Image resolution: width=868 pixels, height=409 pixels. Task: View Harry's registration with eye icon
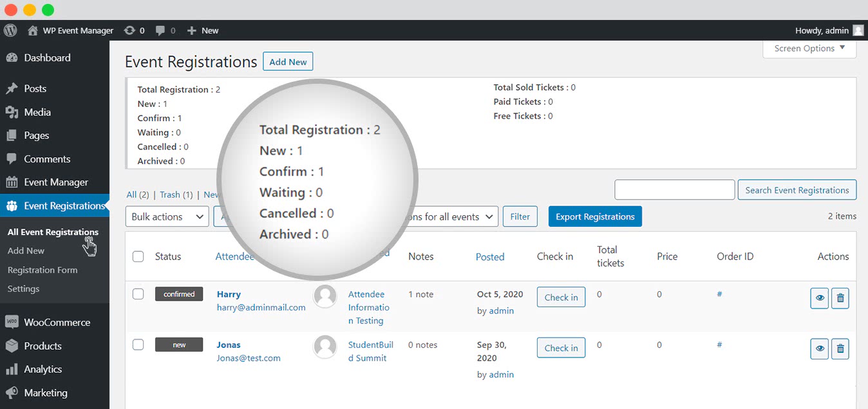coord(819,298)
